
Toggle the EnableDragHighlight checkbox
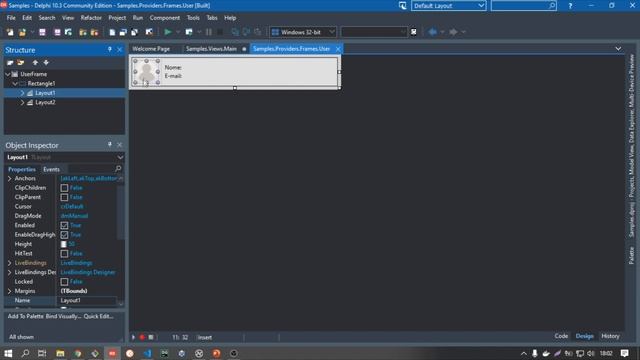[64, 235]
